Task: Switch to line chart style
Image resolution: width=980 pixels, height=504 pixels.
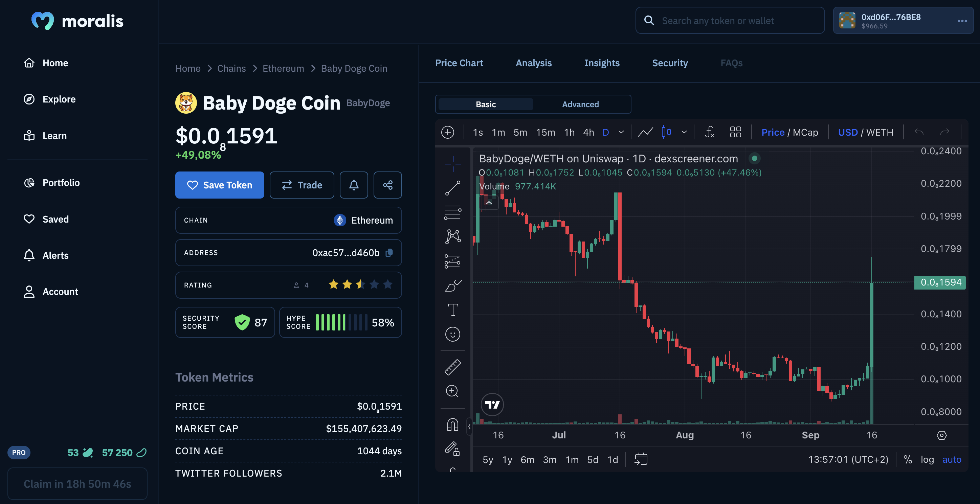Action: point(645,132)
